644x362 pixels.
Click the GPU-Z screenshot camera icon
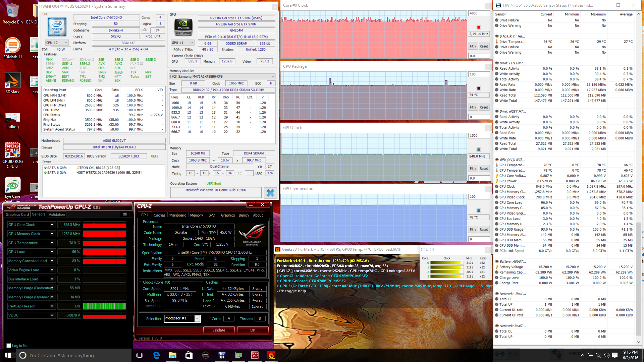click(125, 214)
